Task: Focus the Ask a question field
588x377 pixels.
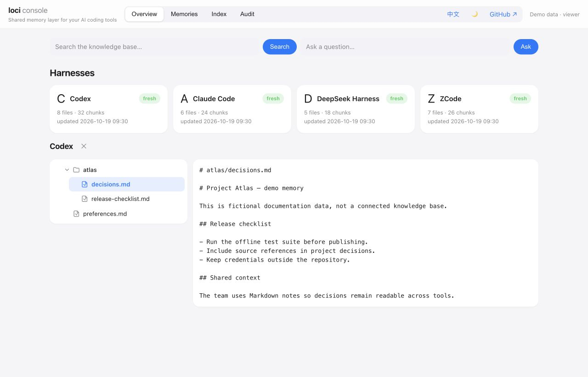Action: click(x=405, y=47)
